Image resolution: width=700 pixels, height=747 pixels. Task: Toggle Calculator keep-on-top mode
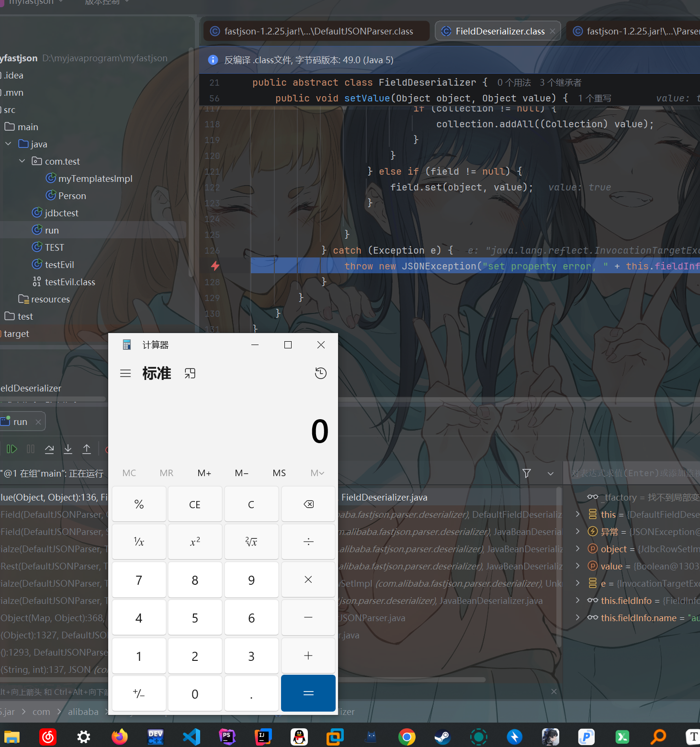click(x=190, y=373)
